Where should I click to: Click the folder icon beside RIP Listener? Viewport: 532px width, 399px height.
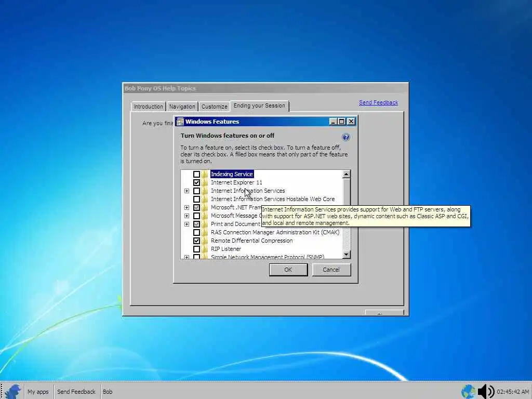pos(205,249)
